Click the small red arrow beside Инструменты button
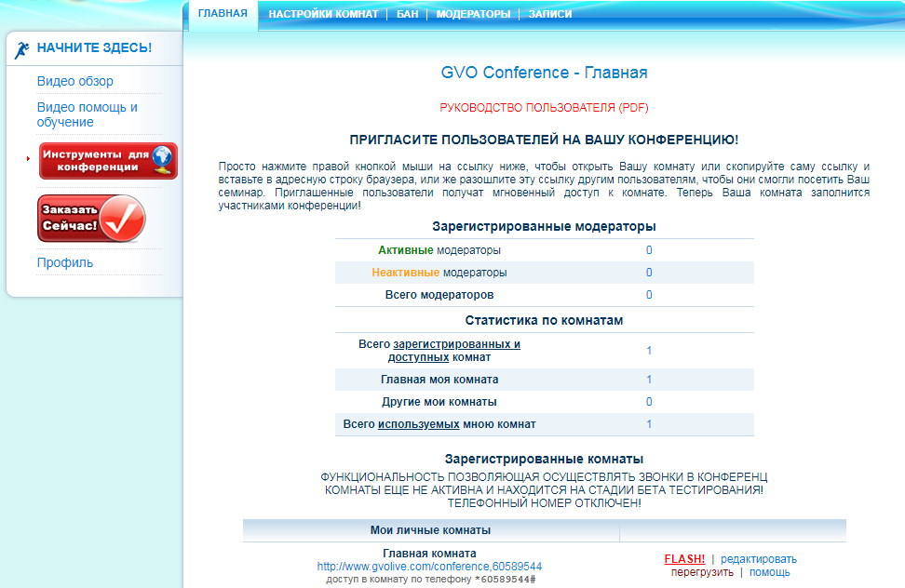 pyautogui.click(x=27, y=160)
